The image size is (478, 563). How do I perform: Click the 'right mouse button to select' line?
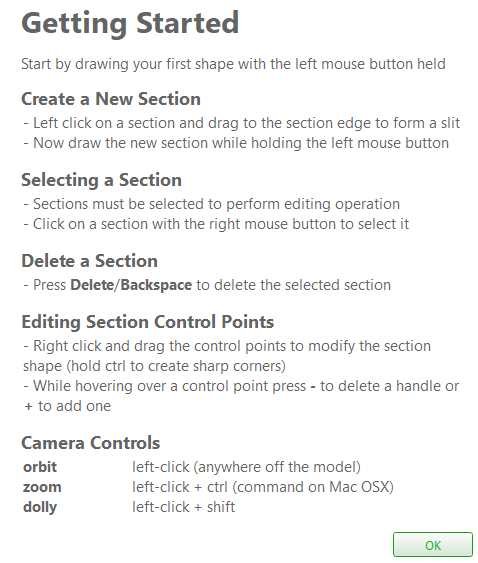[x=216, y=224]
